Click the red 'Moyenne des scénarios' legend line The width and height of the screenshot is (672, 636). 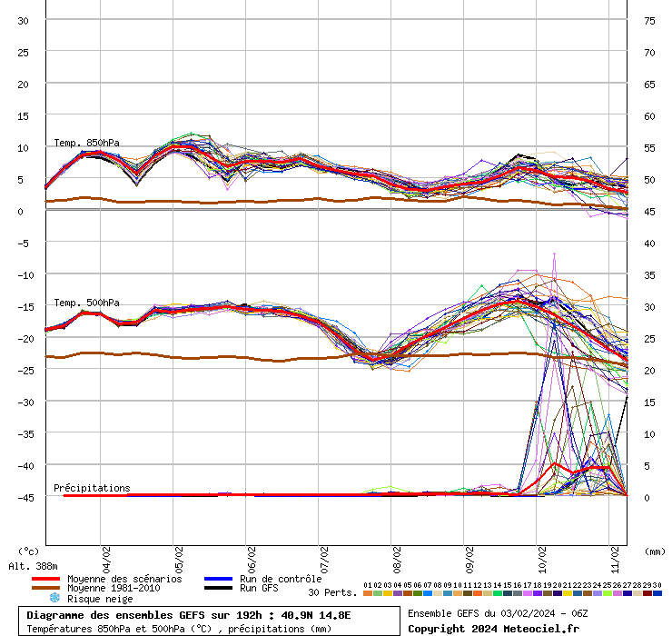click(44, 579)
